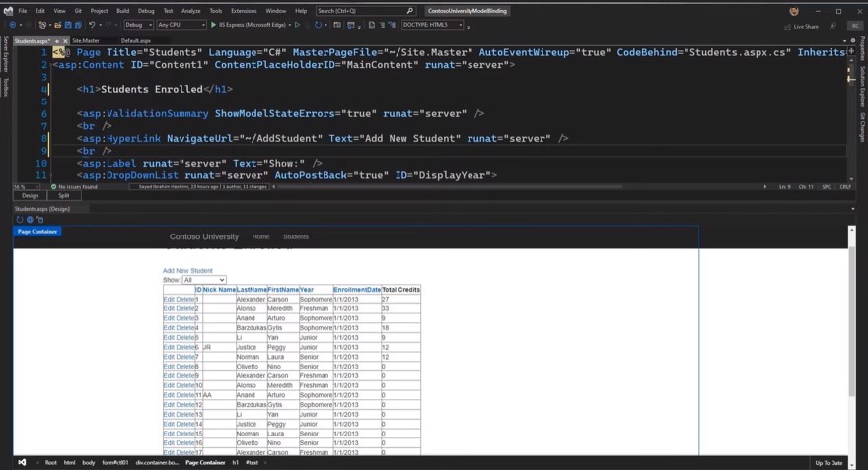Open the File menu
Image resolution: width=868 pixels, height=470 pixels.
click(x=22, y=11)
